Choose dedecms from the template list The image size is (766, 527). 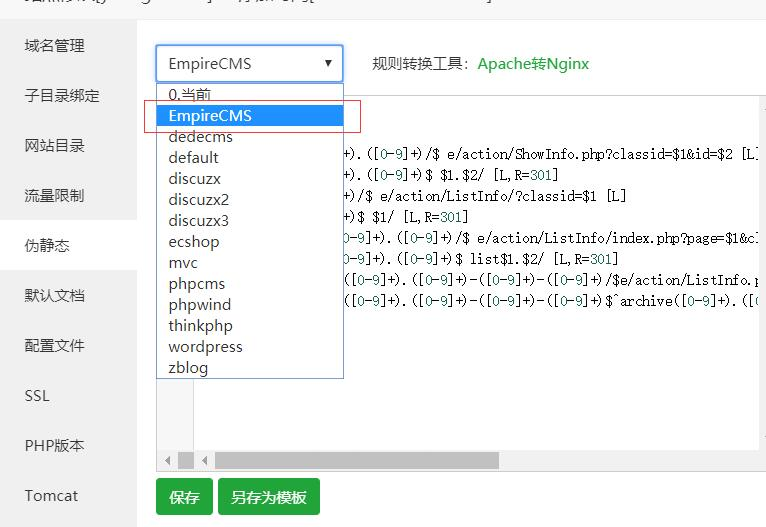pyautogui.click(x=200, y=136)
